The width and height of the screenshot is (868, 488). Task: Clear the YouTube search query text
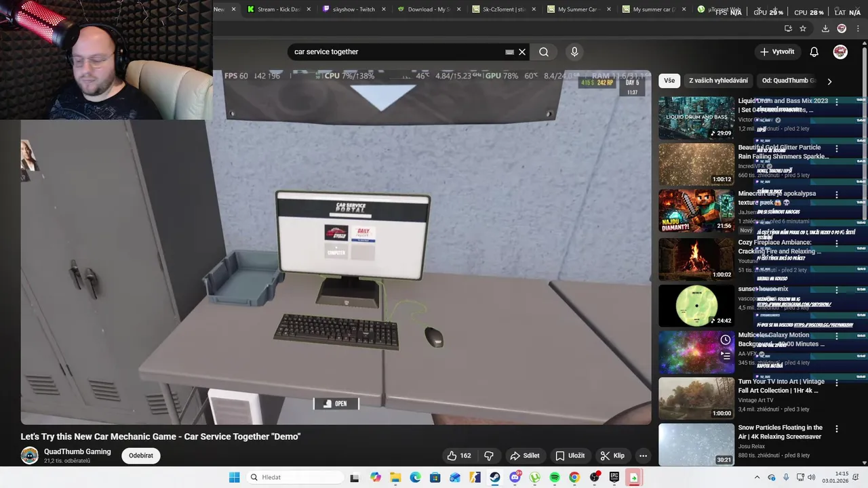pos(522,52)
